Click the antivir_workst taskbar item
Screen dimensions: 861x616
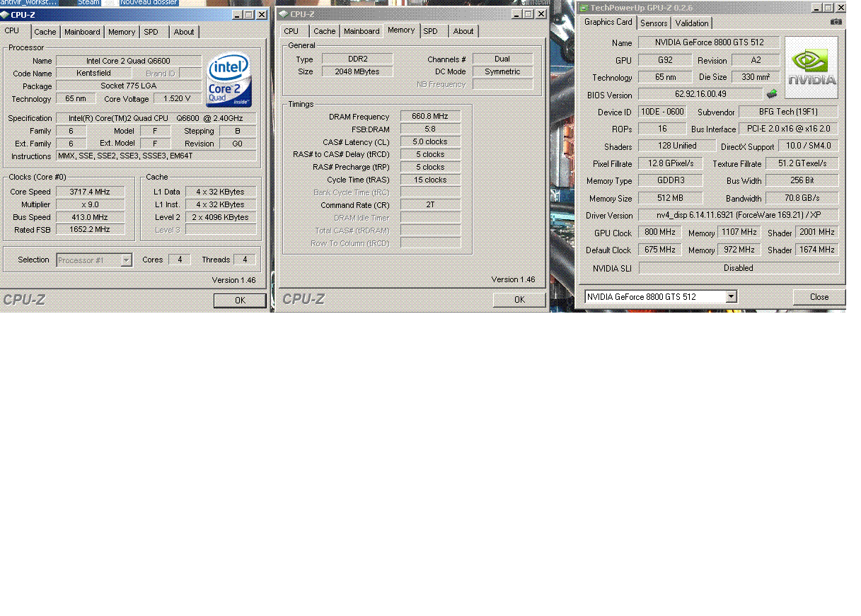pos(29,3)
